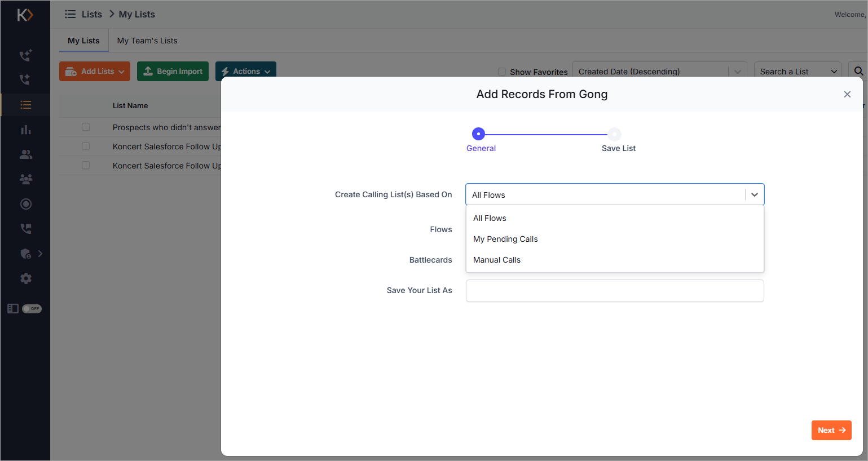The height and width of the screenshot is (461, 868).
Task: Click the My Lists breadcrumb
Action: 136,14
